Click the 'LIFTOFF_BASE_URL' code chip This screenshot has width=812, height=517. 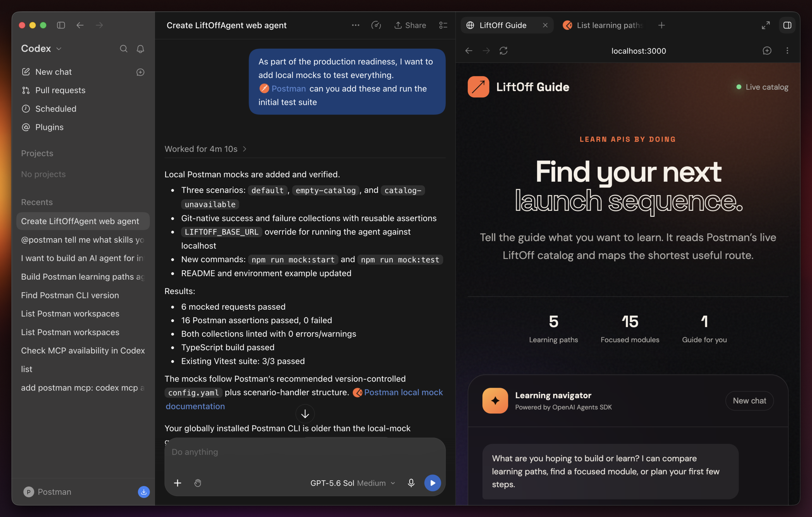pos(221,232)
